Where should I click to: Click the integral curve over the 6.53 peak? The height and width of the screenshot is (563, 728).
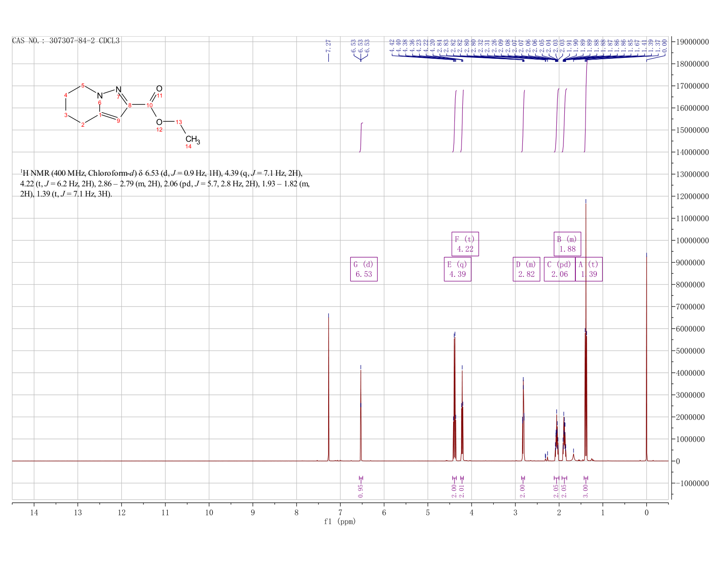(361, 137)
